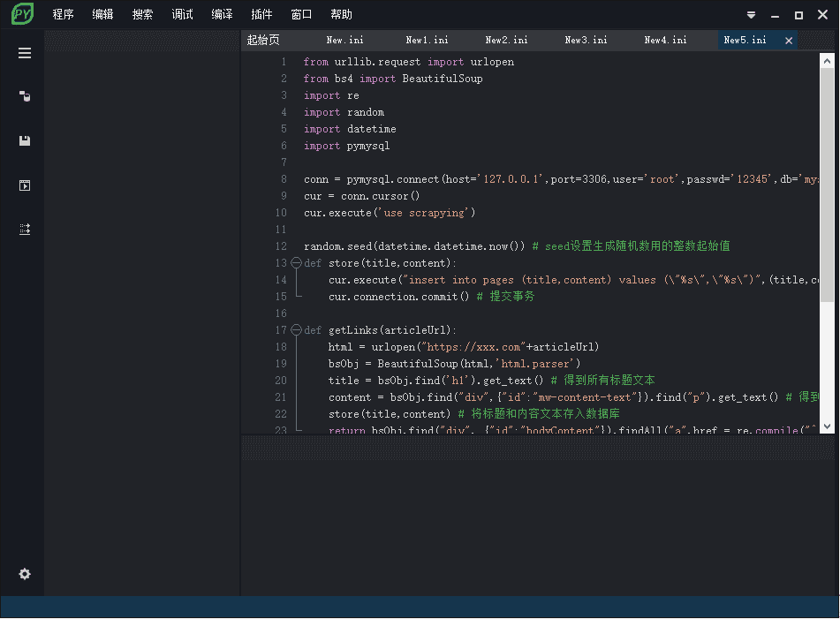Open the 调试 menu
840x619 pixels.
coord(182,14)
